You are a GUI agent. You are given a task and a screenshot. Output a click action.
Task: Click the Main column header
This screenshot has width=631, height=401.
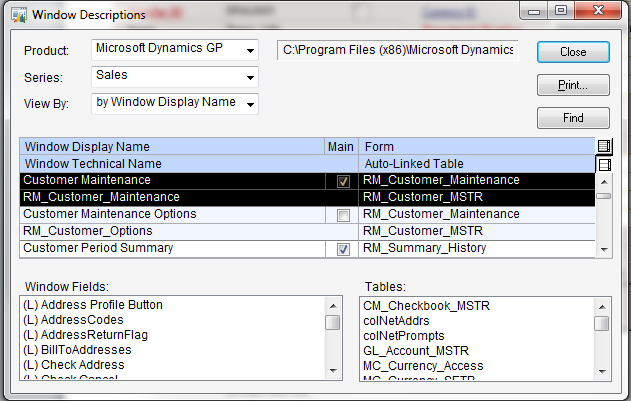pyautogui.click(x=341, y=147)
